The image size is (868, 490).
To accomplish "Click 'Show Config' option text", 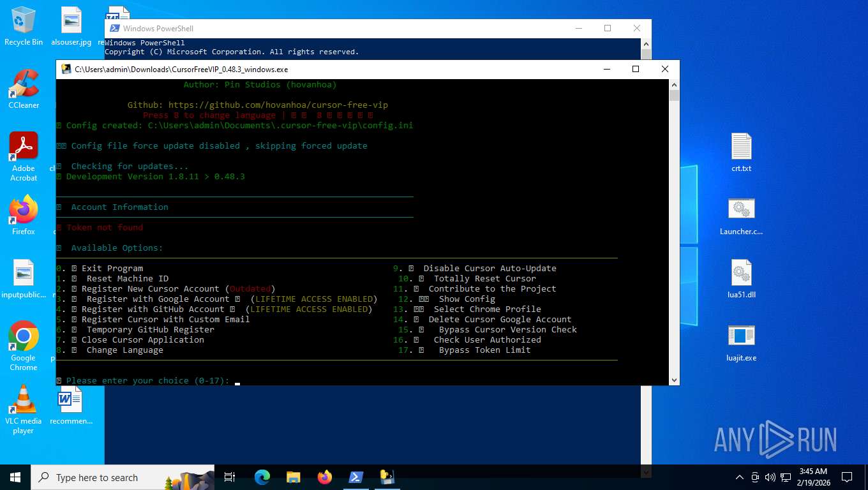I will 467,299.
